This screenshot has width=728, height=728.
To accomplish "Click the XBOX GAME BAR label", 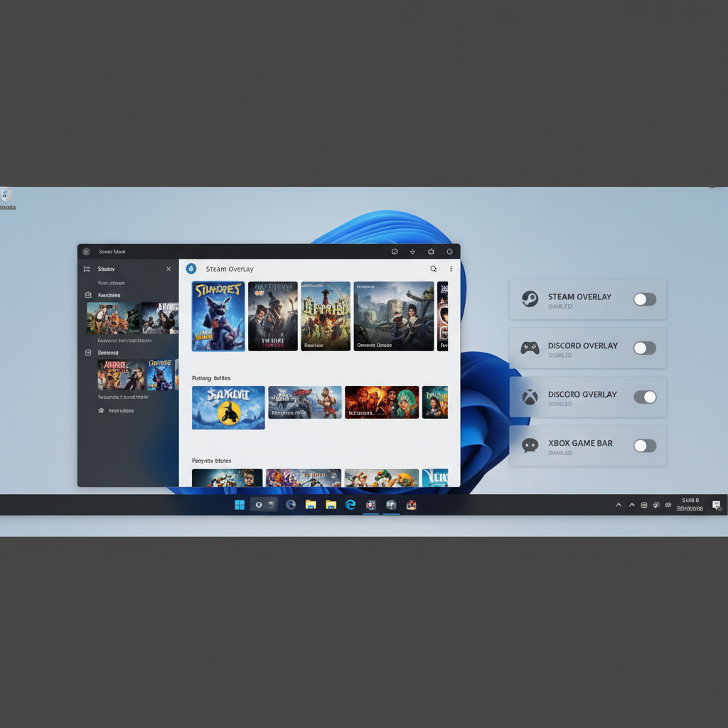I will [580, 443].
